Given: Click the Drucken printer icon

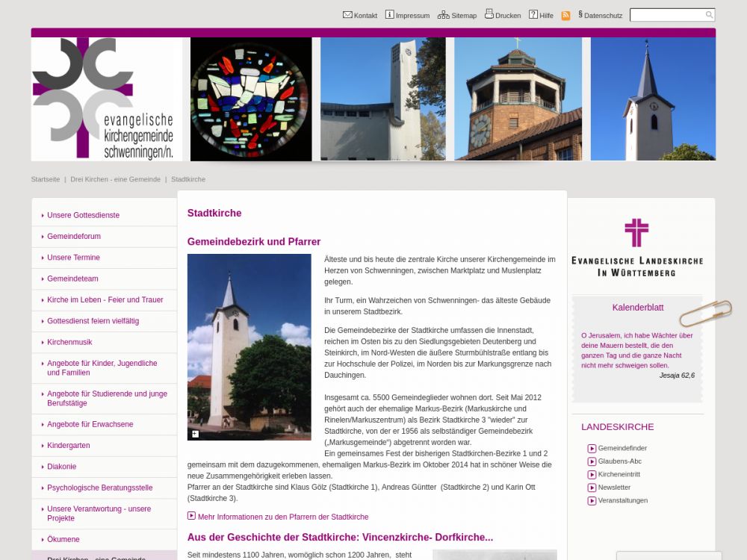Looking at the screenshot, I should (x=489, y=13).
